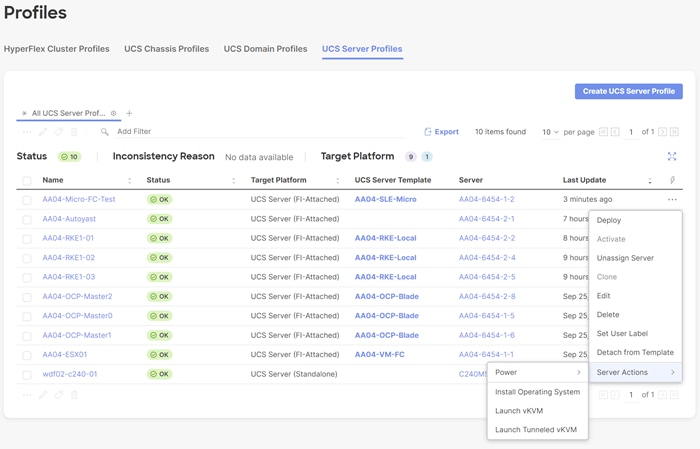Check the box for AA04-Autoyast

(27, 220)
